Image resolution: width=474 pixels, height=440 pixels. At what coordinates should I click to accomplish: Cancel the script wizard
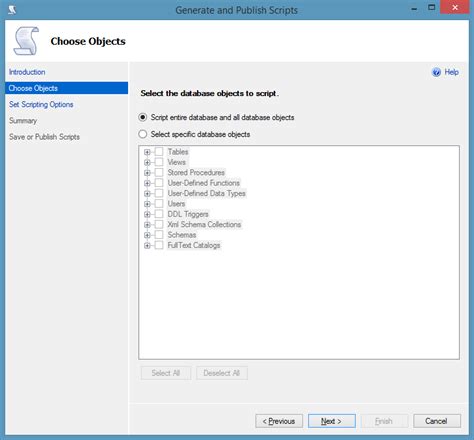coord(437,421)
